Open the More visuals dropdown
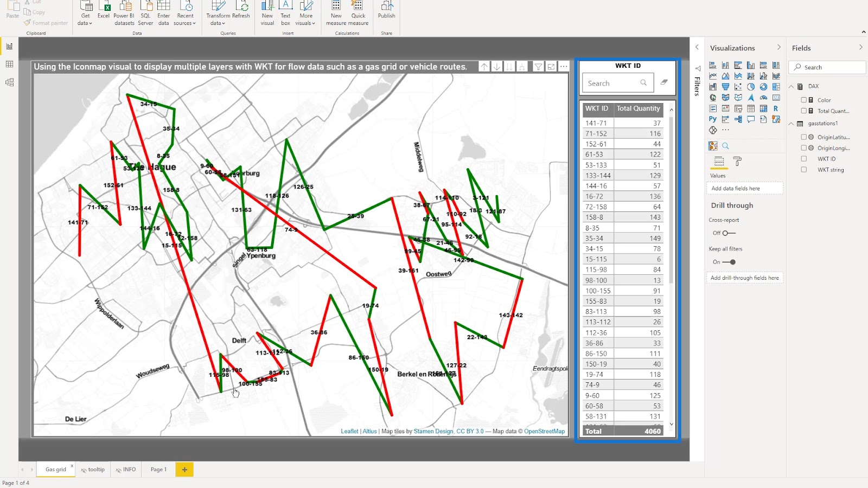868x488 pixels. 305,12
